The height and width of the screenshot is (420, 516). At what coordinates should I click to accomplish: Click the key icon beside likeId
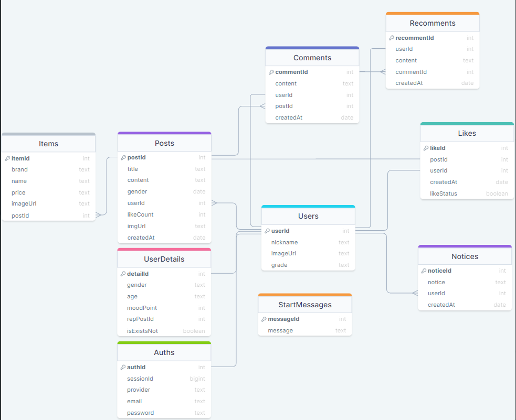[x=426, y=148]
